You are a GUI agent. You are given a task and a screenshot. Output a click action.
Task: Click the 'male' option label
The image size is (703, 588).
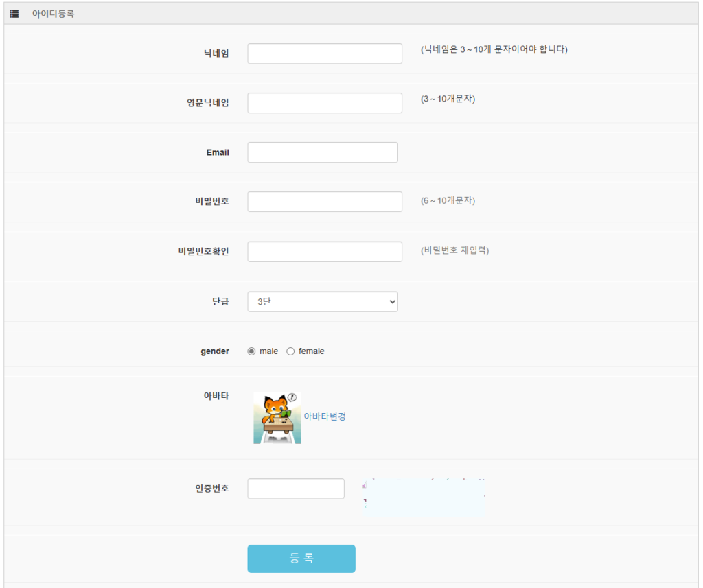268,351
